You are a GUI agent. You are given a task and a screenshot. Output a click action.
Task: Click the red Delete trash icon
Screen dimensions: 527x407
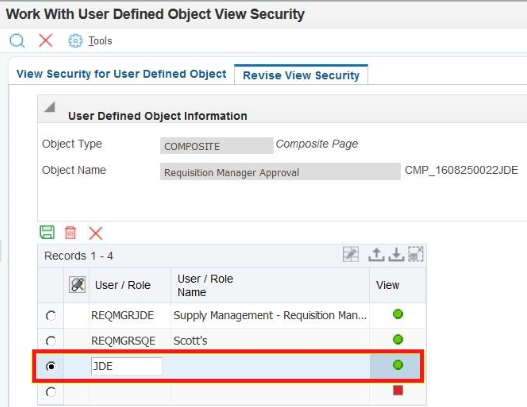click(x=70, y=233)
